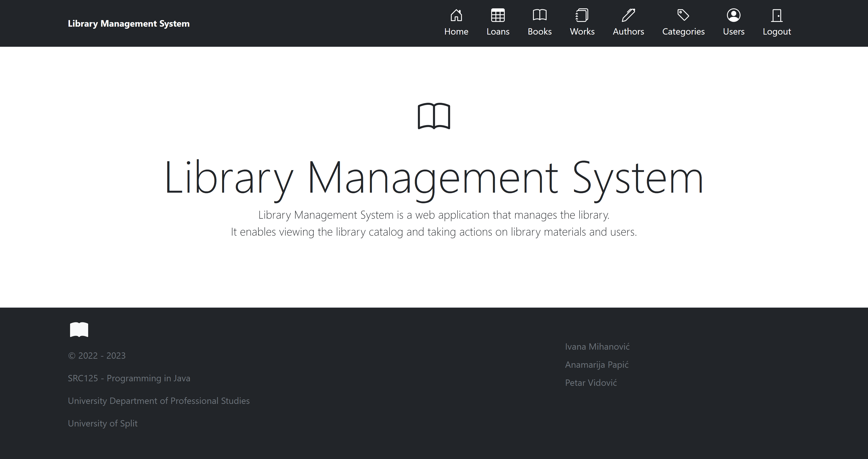This screenshot has width=868, height=459.
Task: Select the Authors pen icon
Action: point(628,15)
